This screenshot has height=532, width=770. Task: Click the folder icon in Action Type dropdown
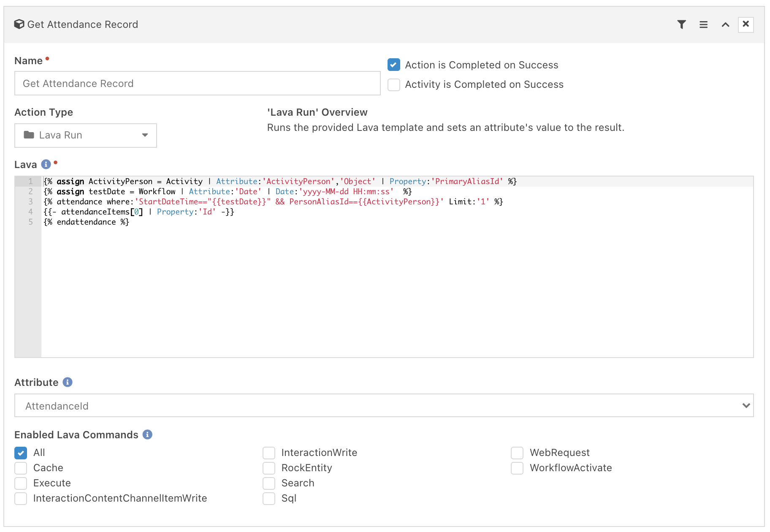[x=29, y=135]
